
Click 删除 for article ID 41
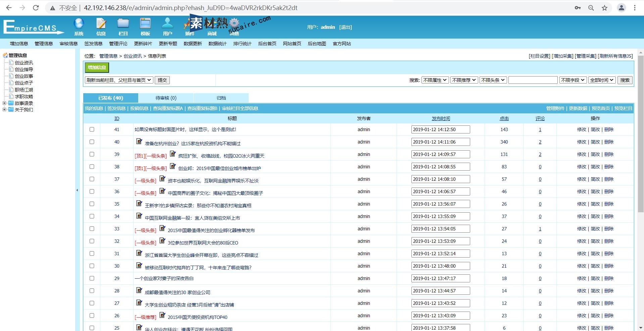(609, 129)
